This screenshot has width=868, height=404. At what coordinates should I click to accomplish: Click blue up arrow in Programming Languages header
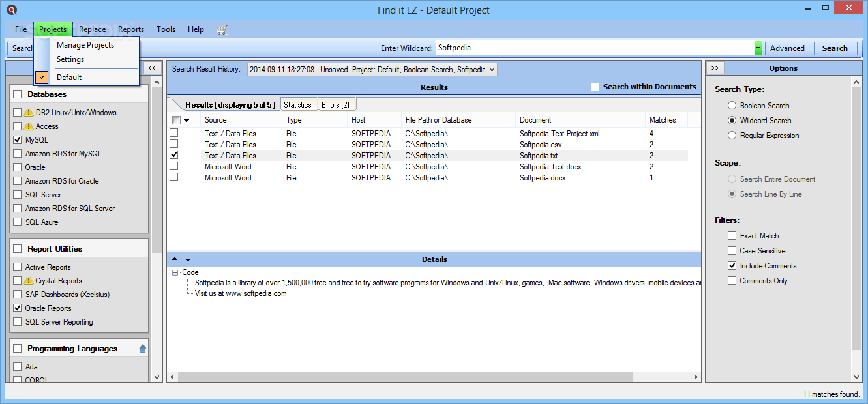pyautogui.click(x=143, y=349)
